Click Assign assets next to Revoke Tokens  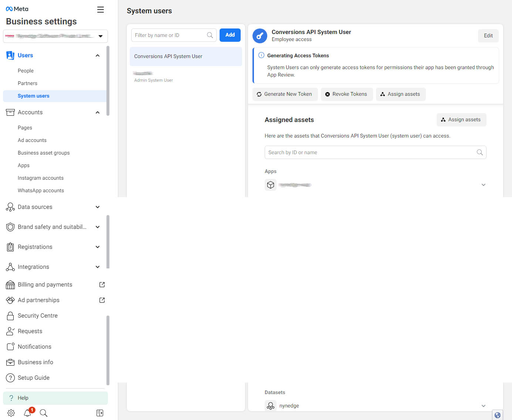coord(400,94)
